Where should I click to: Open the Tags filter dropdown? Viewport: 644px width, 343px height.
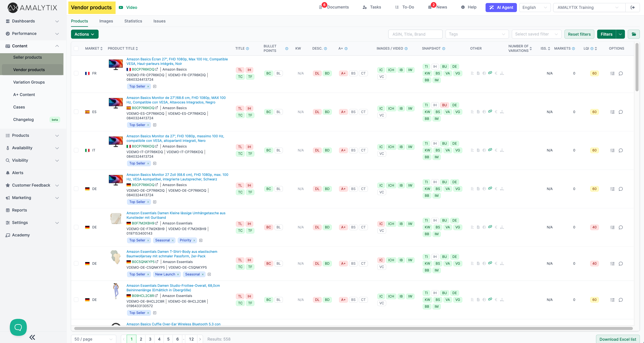(x=477, y=34)
